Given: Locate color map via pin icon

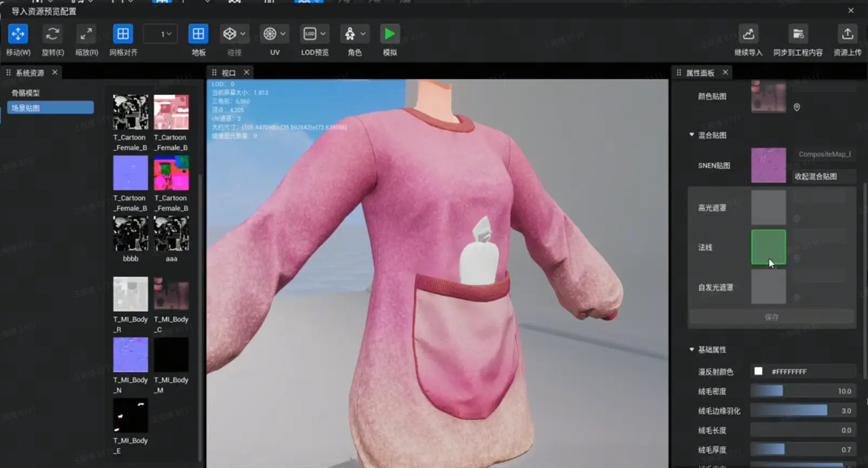Looking at the screenshot, I should point(797,107).
